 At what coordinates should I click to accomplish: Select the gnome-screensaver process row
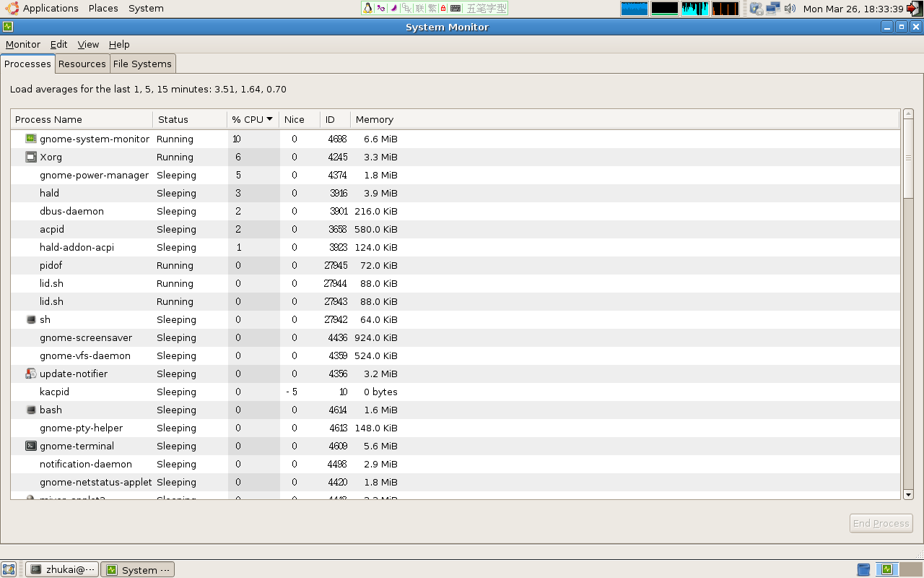point(456,337)
